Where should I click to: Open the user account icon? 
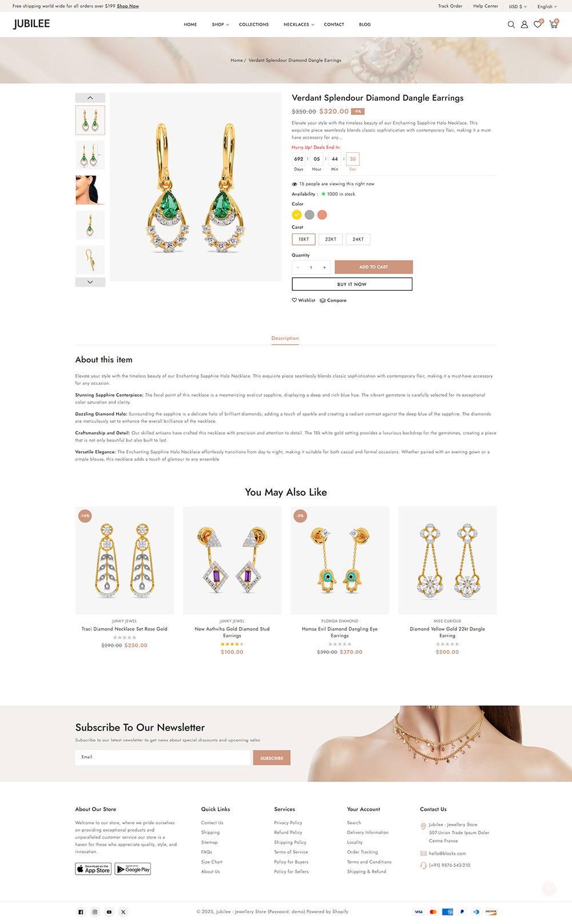[x=524, y=25]
